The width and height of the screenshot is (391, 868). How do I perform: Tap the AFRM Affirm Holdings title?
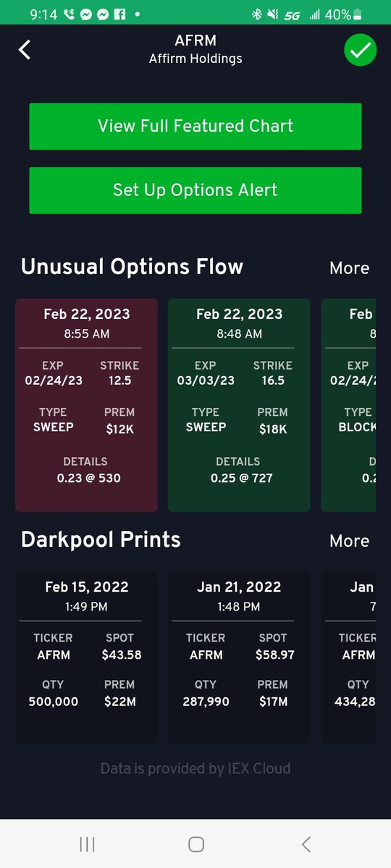(195, 49)
